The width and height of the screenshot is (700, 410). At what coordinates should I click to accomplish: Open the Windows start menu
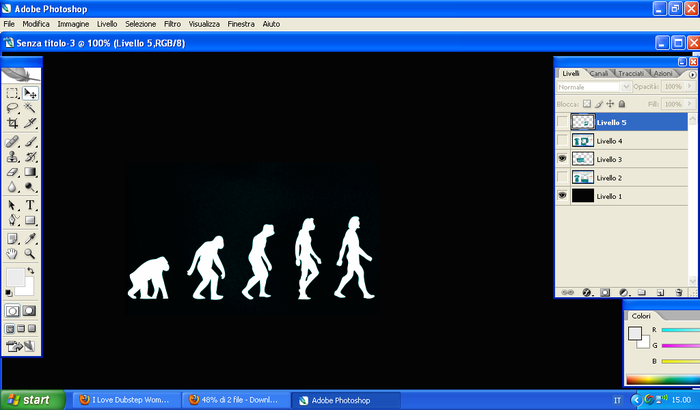(x=32, y=400)
